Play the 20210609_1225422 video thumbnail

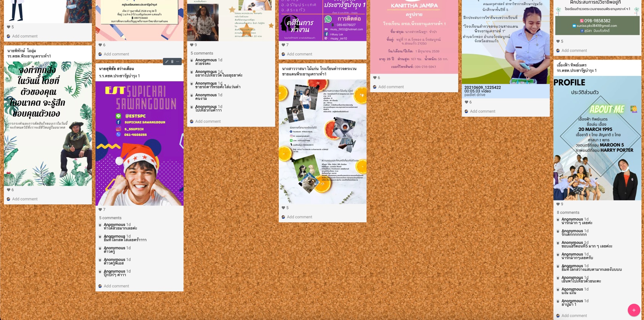coord(506,42)
